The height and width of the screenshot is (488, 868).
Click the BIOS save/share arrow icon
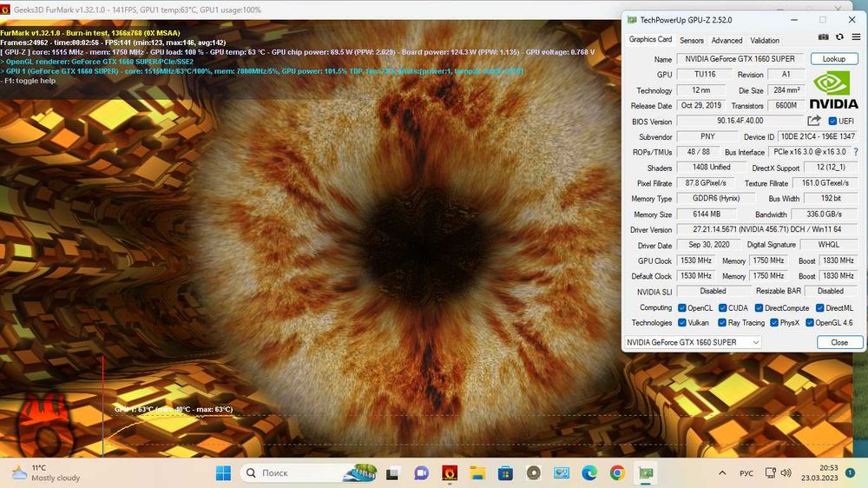point(814,120)
